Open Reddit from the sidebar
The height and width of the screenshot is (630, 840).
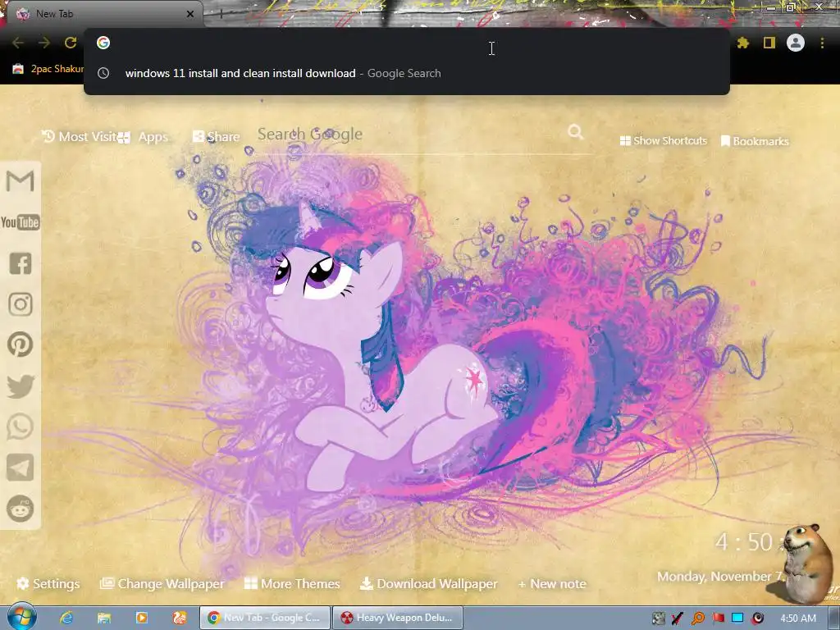[21, 509]
